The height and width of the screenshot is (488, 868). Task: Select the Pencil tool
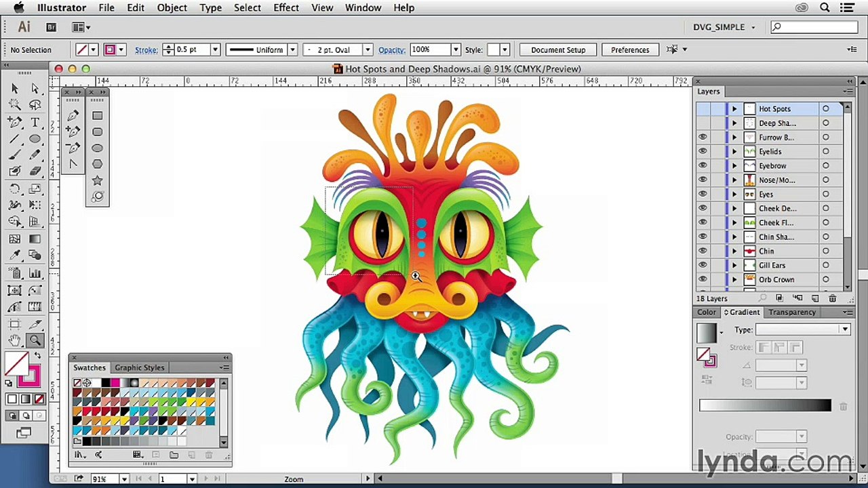pos(35,155)
